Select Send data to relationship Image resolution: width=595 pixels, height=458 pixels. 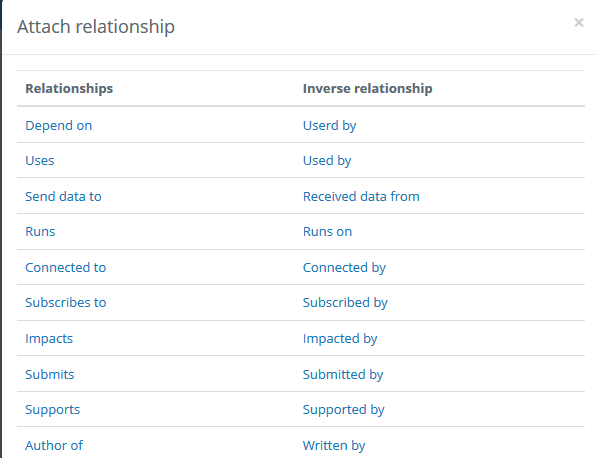tap(63, 197)
